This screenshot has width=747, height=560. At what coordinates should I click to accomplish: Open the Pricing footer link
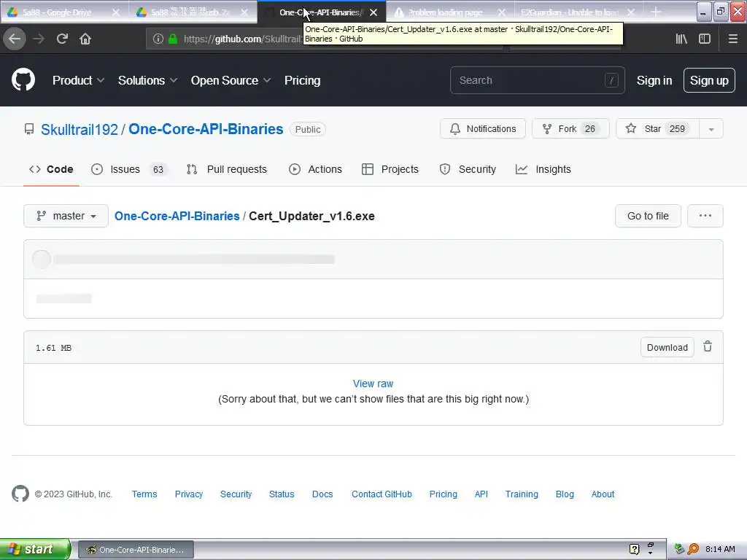pyautogui.click(x=443, y=494)
